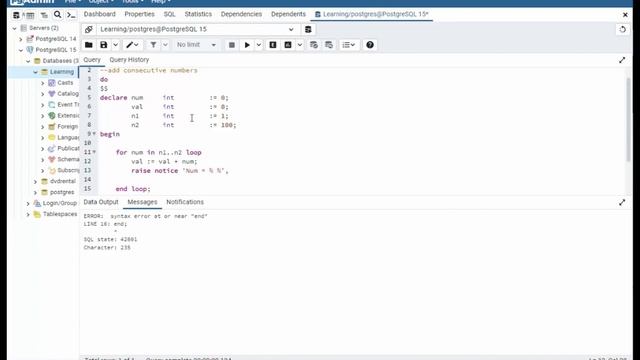Expand the Login/Group Roles node
This screenshot has width=640, height=360.
point(28,203)
